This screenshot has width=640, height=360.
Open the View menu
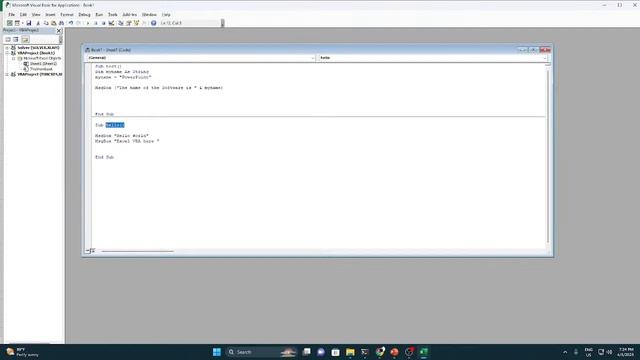coord(36,15)
